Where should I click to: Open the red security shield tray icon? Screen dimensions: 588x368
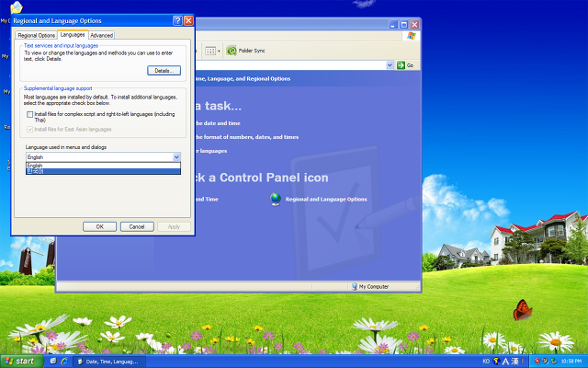tap(537, 362)
